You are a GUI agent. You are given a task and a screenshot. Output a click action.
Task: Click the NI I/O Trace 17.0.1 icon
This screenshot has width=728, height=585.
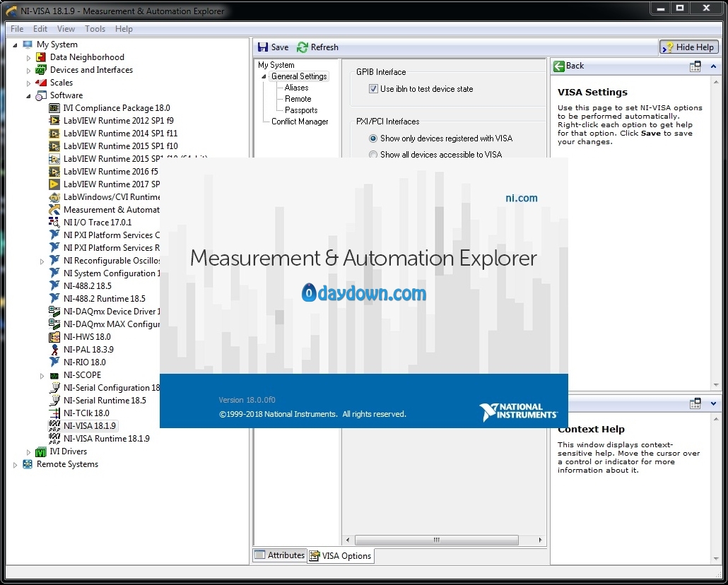click(54, 223)
